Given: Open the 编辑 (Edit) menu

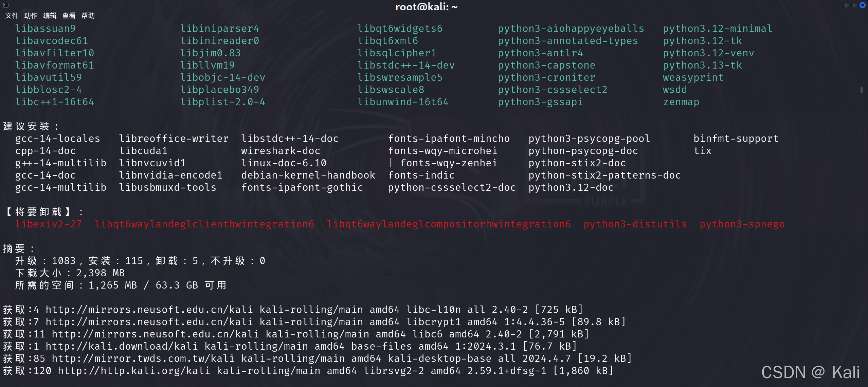Looking at the screenshot, I should pyautogui.click(x=49, y=16).
